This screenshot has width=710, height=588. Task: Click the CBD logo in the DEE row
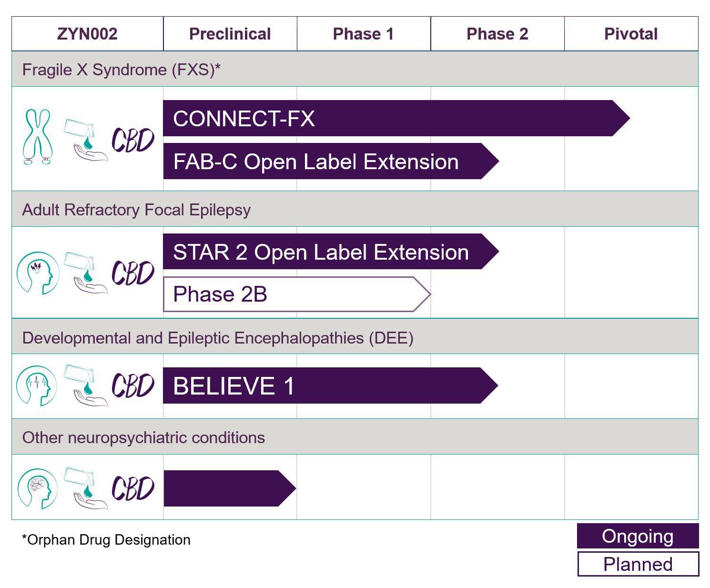point(133,385)
